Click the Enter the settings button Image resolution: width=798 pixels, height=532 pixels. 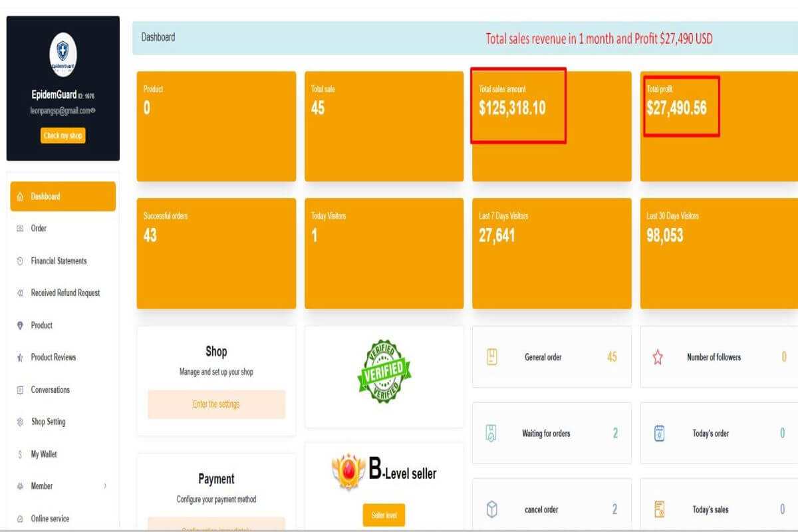216,404
